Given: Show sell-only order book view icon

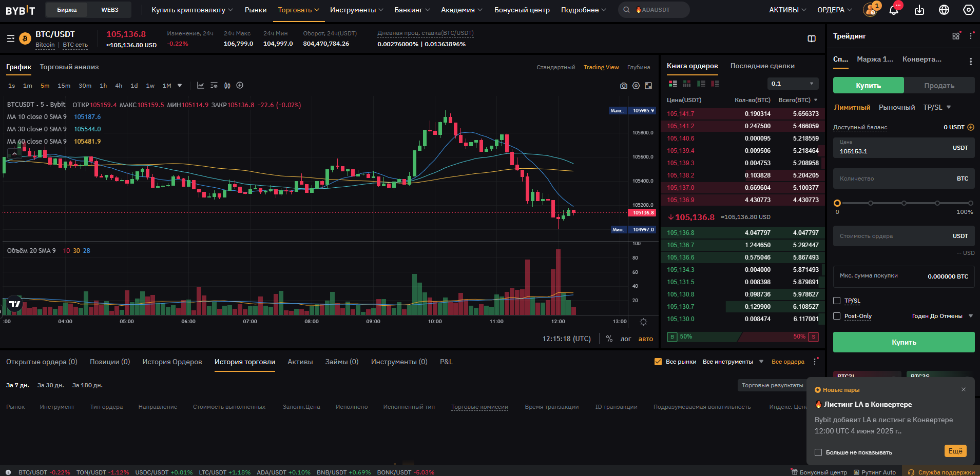Looking at the screenshot, I should click(x=715, y=84).
